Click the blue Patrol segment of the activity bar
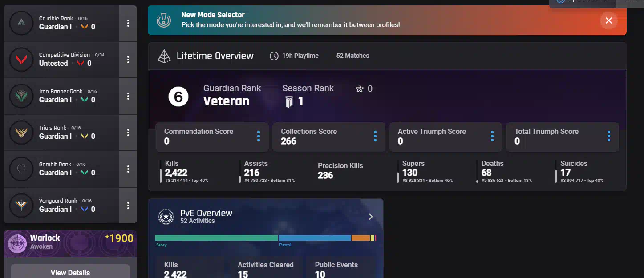The image size is (644, 278). pyautogui.click(x=315, y=238)
